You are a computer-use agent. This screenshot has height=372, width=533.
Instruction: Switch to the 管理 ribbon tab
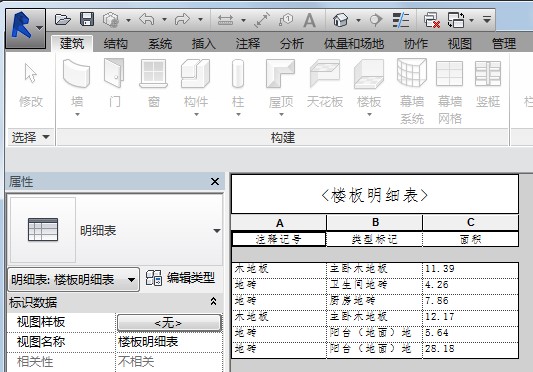click(504, 44)
